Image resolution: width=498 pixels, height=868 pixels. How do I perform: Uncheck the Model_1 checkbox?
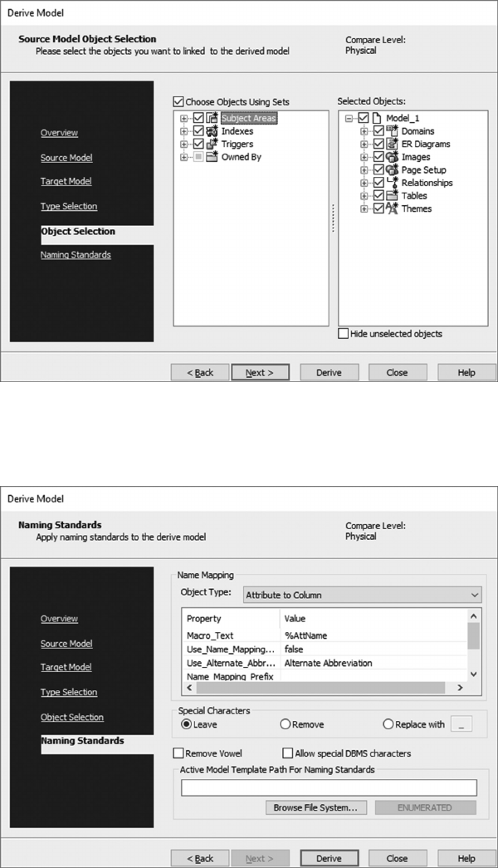point(364,118)
